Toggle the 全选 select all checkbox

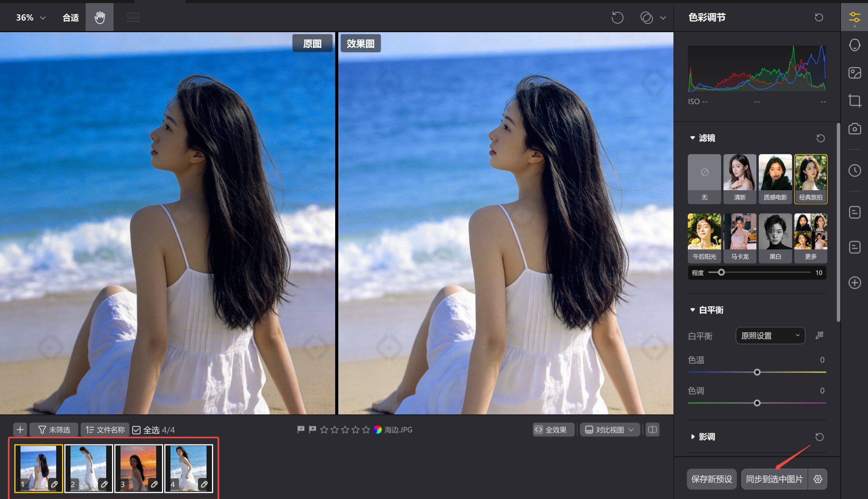point(136,430)
